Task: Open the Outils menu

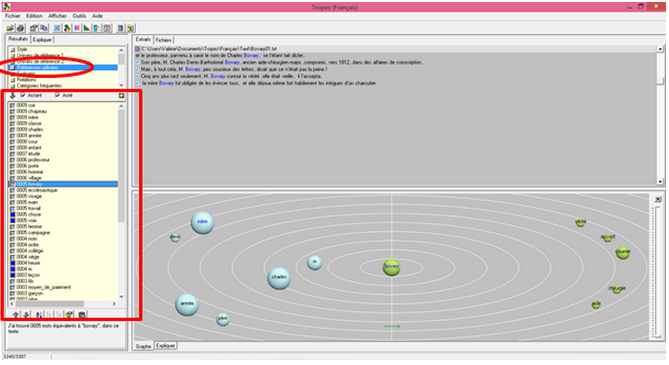Action: tap(79, 16)
